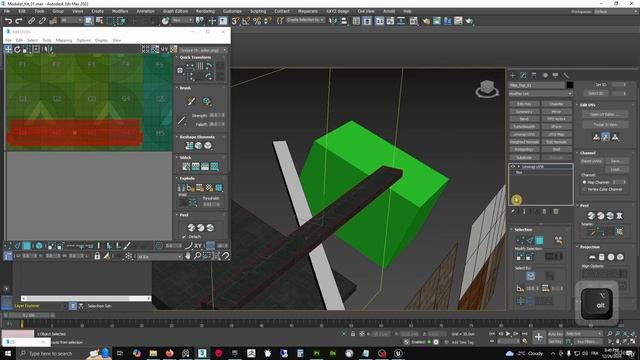The image size is (640, 360).
Task: Open the Tools menu in Edit UVWs window
Action: point(47,40)
